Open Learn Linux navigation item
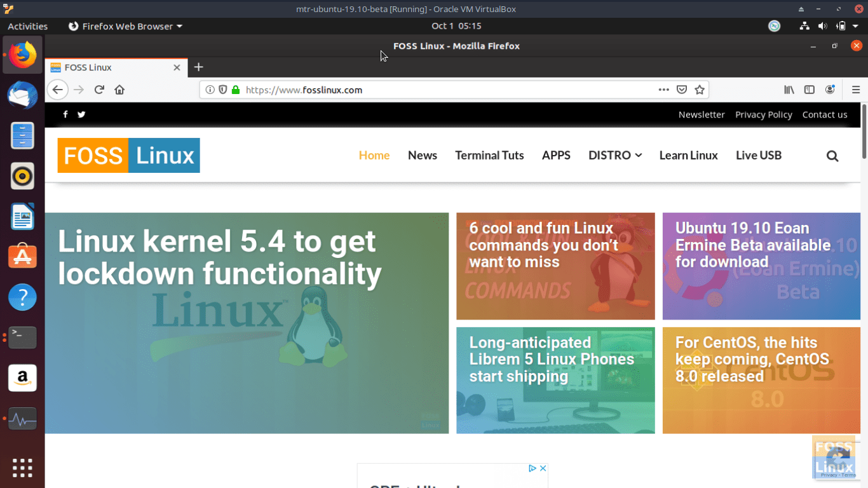The image size is (868, 488). [688, 155]
